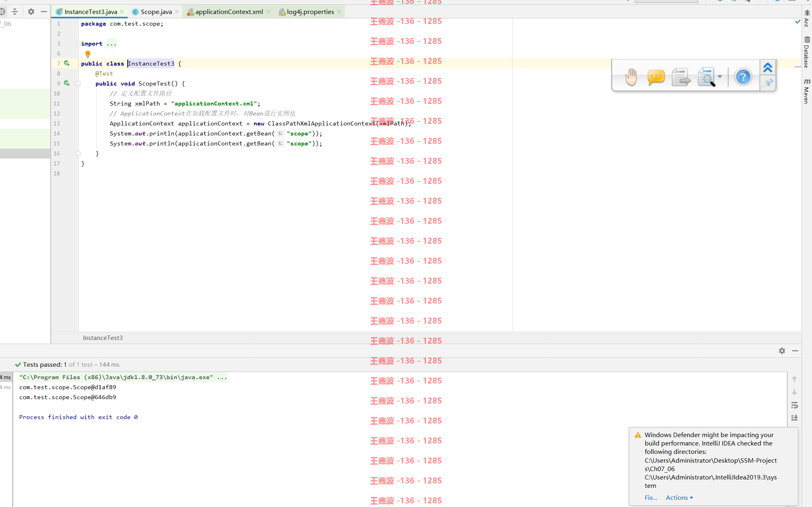
Task: Pin the floating toolbar
Action: [768, 83]
